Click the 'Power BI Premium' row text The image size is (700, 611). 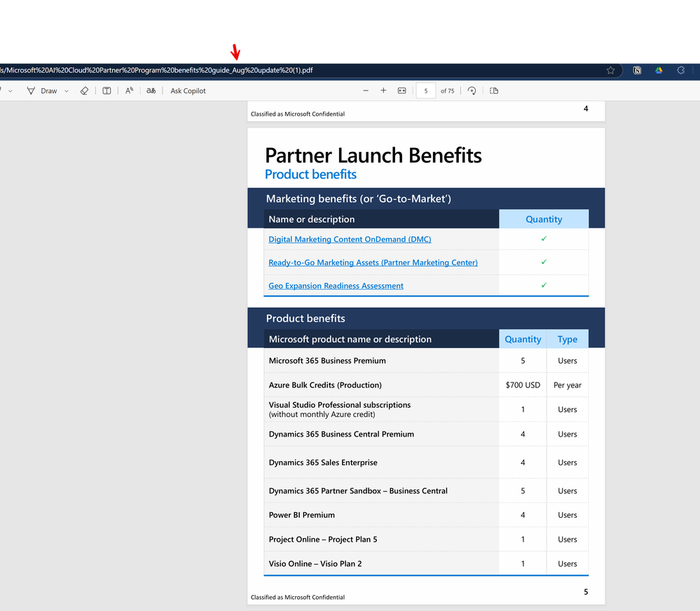(x=302, y=515)
